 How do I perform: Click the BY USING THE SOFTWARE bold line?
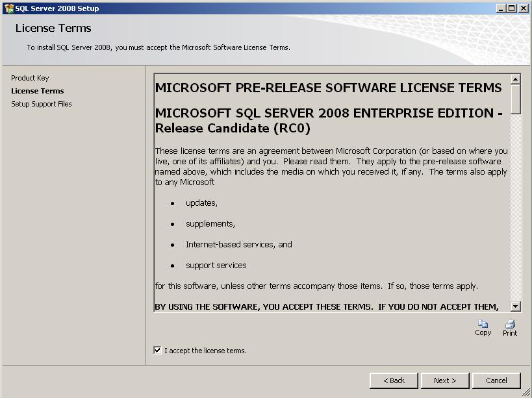point(326,307)
